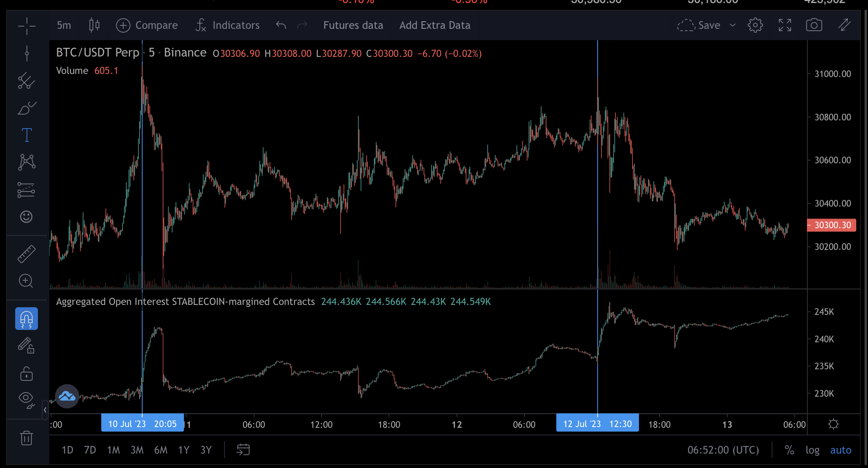The image size is (868, 468).
Task: Open the Add Extra Data menu
Action: [x=435, y=25]
